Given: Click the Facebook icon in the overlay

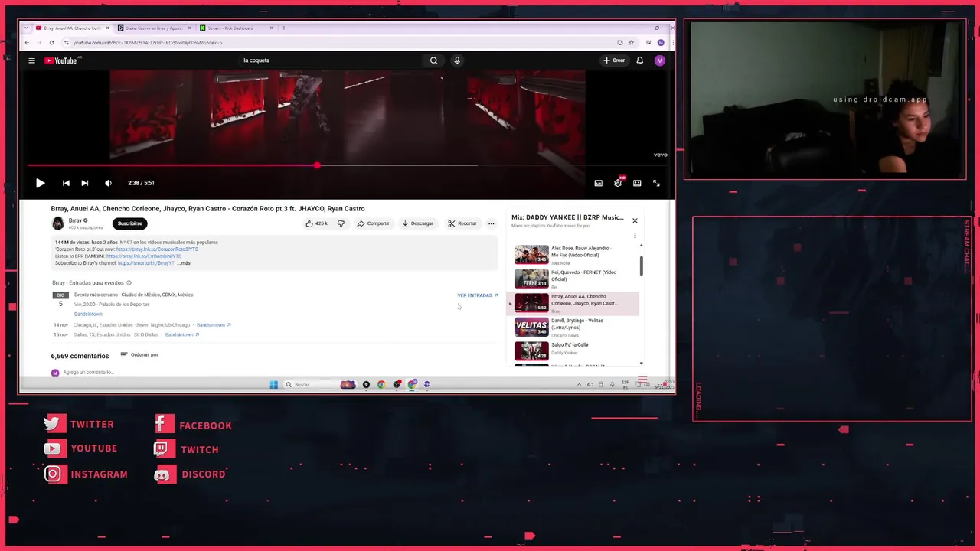Looking at the screenshot, I should (x=164, y=424).
